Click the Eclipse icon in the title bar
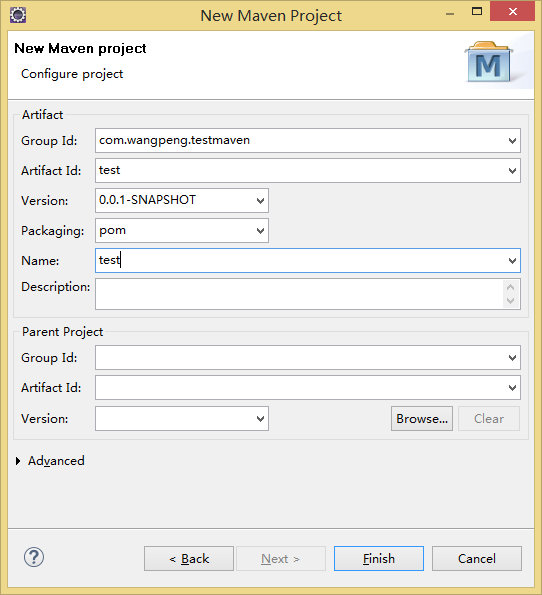 point(18,15)
